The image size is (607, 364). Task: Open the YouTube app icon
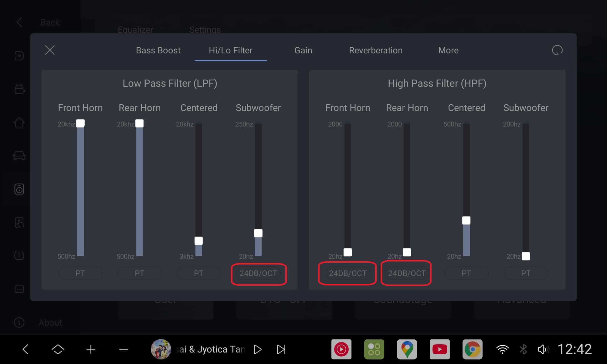coord(439,349)
